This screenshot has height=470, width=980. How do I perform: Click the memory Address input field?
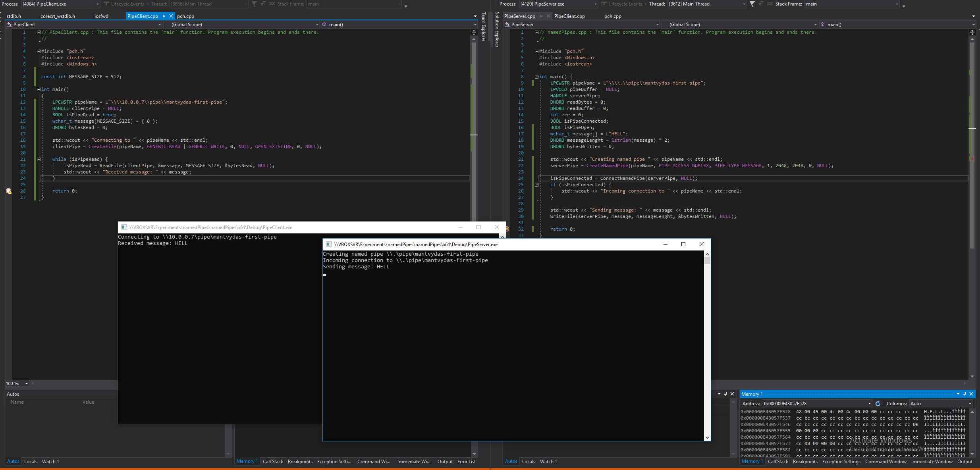(x=814, y=404)
